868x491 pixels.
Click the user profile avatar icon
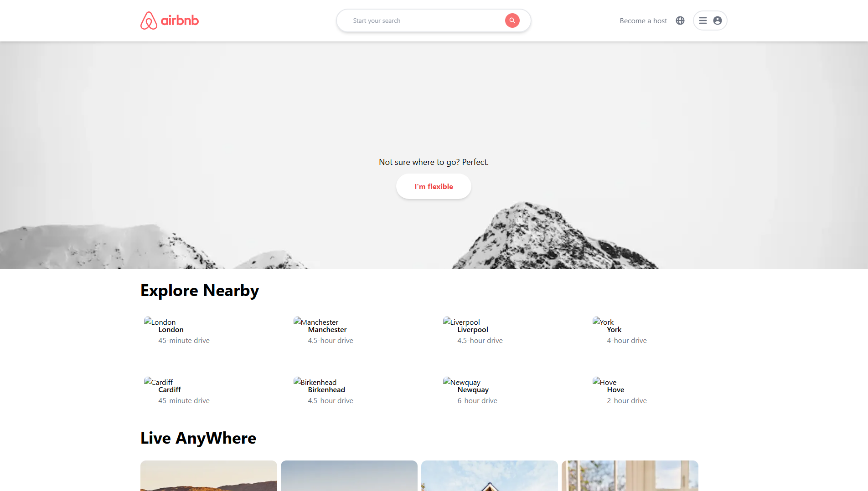click(718, 20)
